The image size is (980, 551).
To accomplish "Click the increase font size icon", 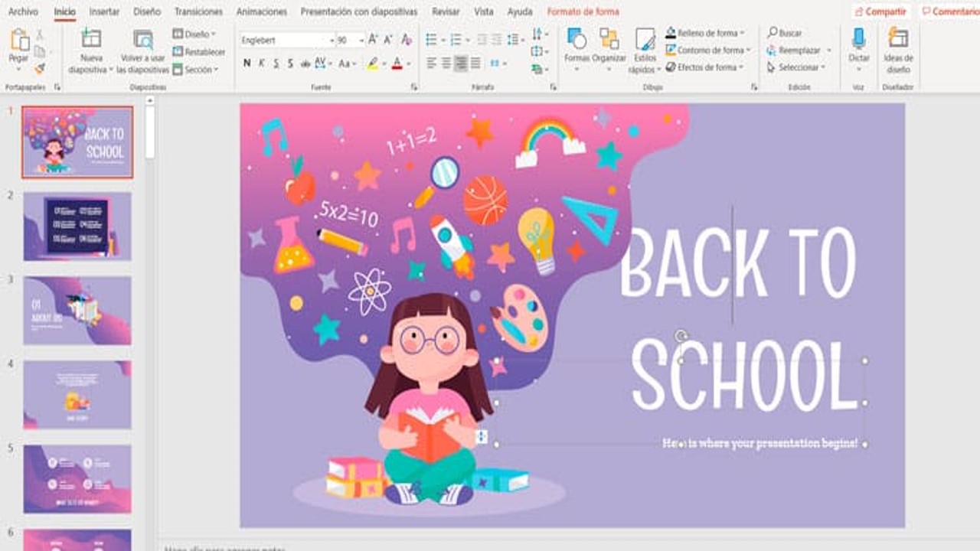I will (x=373, y=40).
